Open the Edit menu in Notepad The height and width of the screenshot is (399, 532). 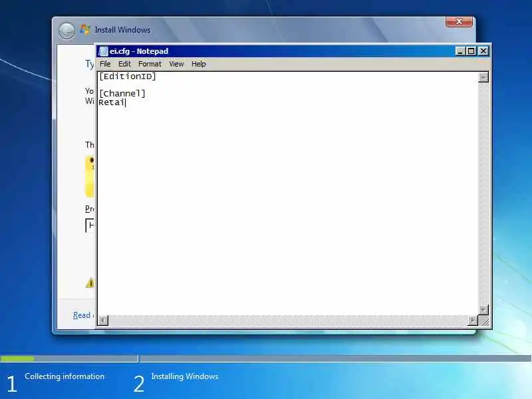point(124,64)
